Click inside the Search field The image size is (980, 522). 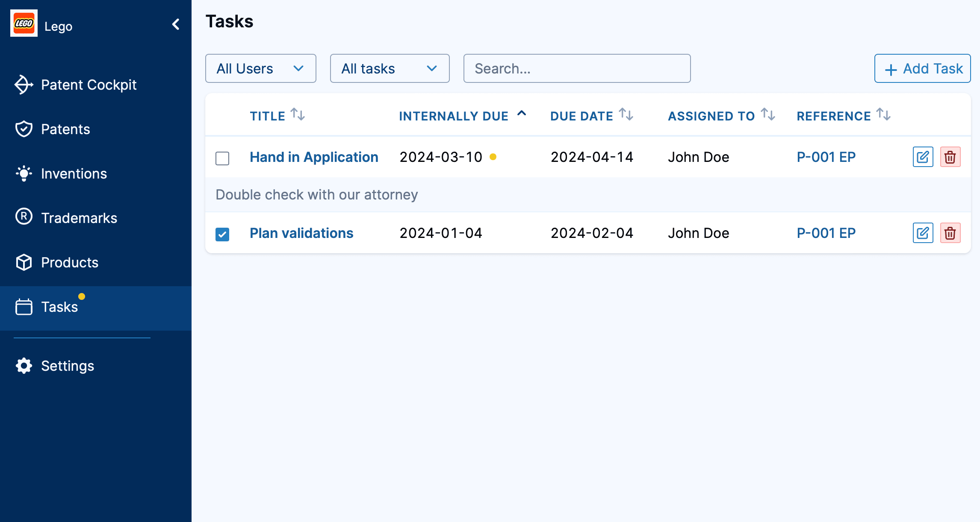pyautogui.click(x=576, y=68)
